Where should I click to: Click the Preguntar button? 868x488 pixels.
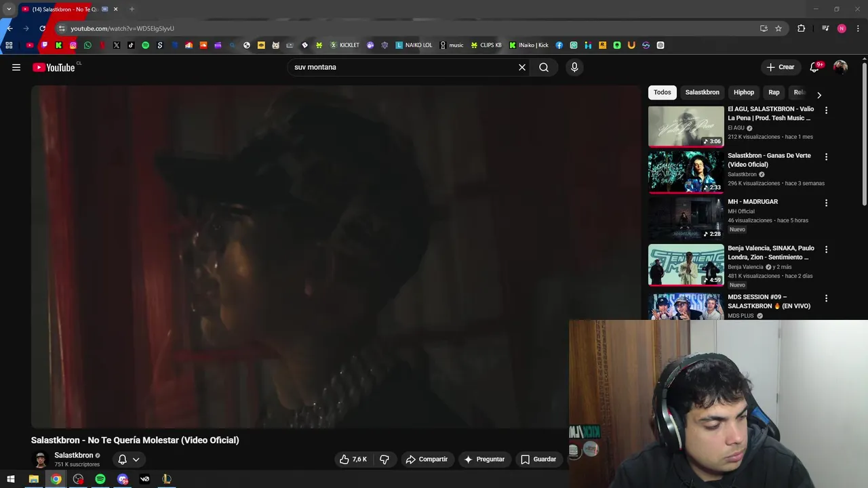[x=484, y=459]
